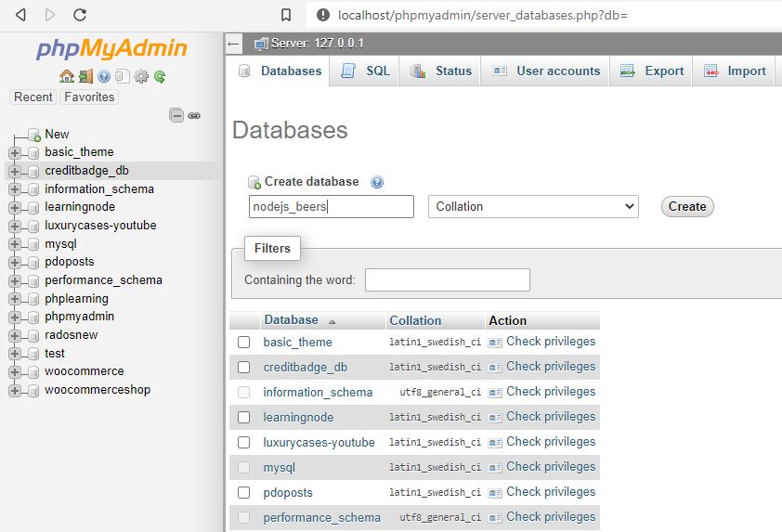Check the learningnode database checkbox
This screenshot has width=782, height=532.
244,417
